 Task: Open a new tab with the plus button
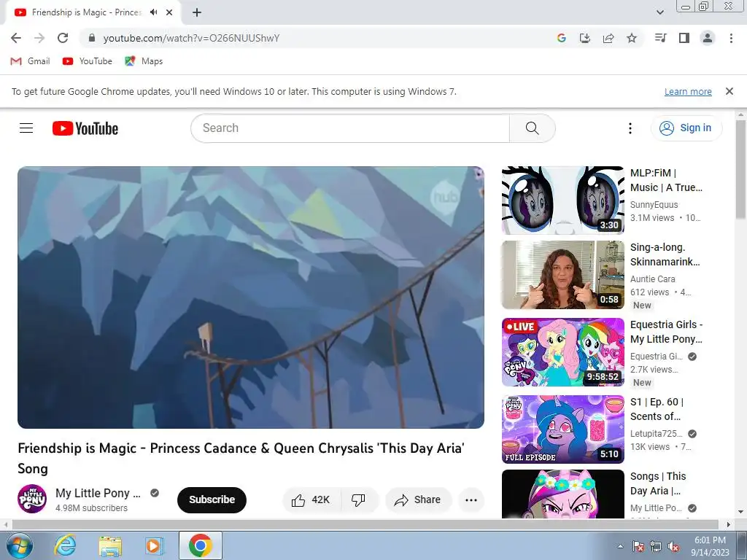point(197,12)
